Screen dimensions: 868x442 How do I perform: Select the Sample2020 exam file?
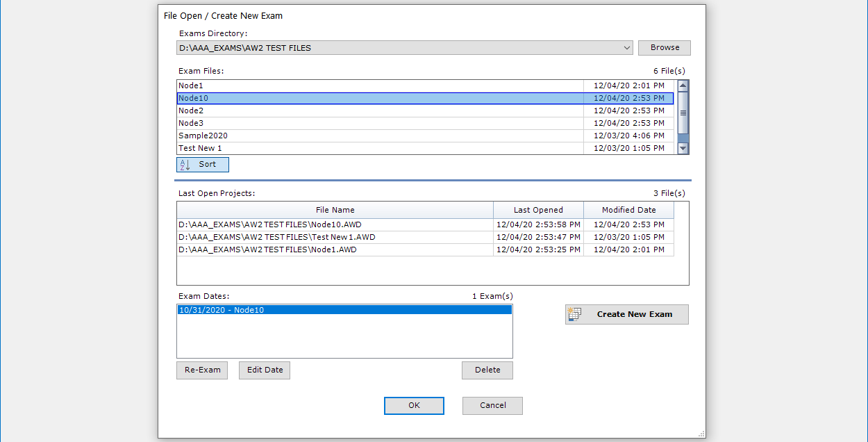312,136
